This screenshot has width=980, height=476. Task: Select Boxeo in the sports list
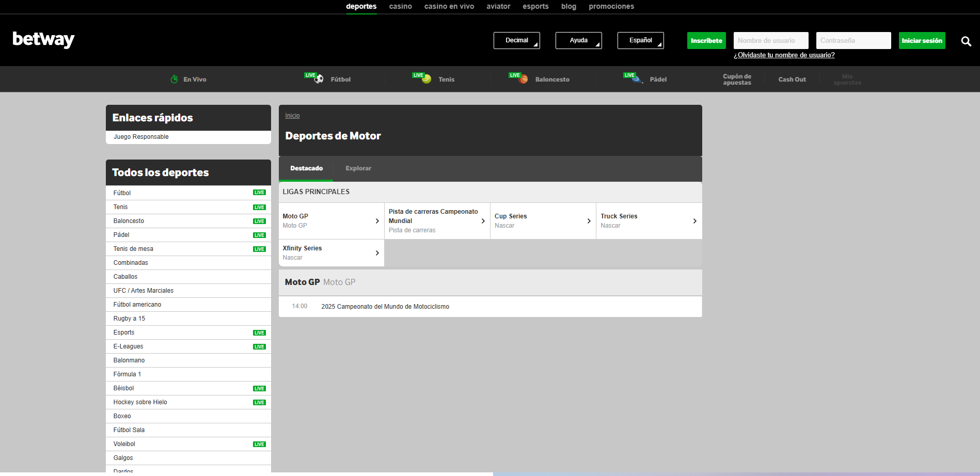pyautogui.click(x=188, y=416)
